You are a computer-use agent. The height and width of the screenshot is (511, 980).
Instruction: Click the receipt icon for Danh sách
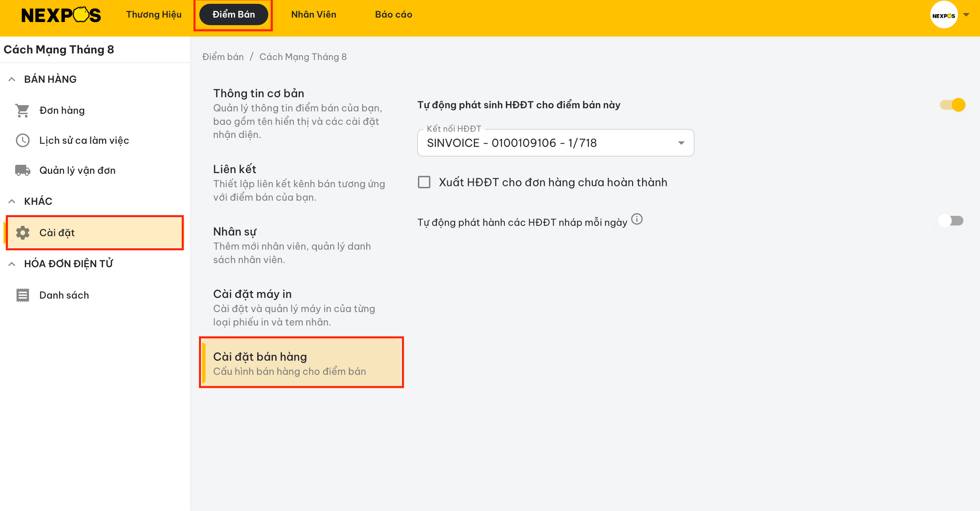[x=22, y=295]
